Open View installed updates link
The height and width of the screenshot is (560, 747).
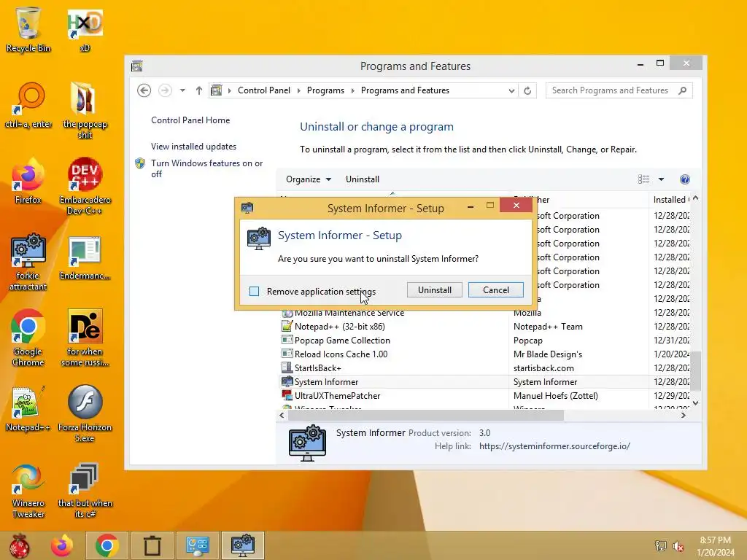tap(193, 147)
